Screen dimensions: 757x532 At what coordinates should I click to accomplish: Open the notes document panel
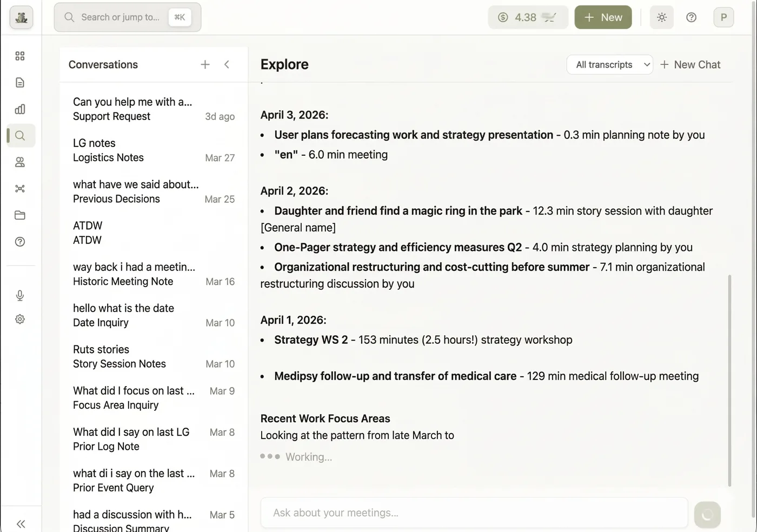click(x=20, y=82)
